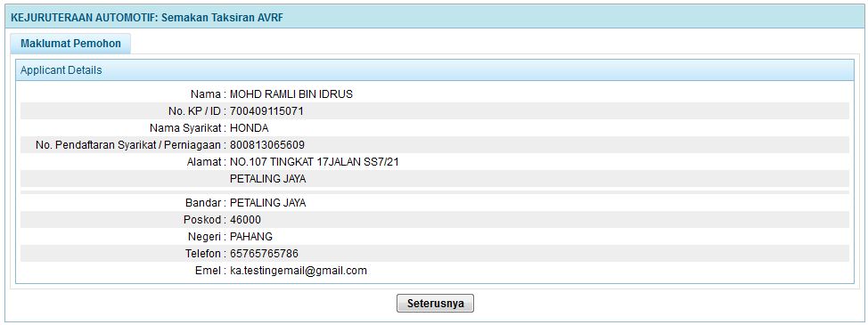Click the email ka.testingemail@gmail.com
This screenshot has width=868, height=325.
[299, 271]
